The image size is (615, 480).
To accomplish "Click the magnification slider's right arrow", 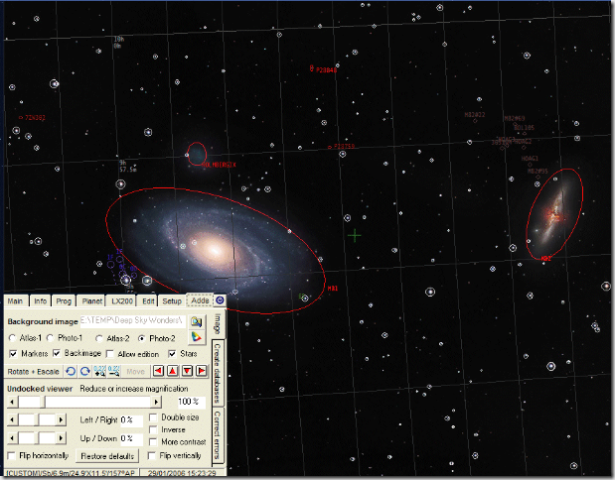I will (x=153, y=401).
